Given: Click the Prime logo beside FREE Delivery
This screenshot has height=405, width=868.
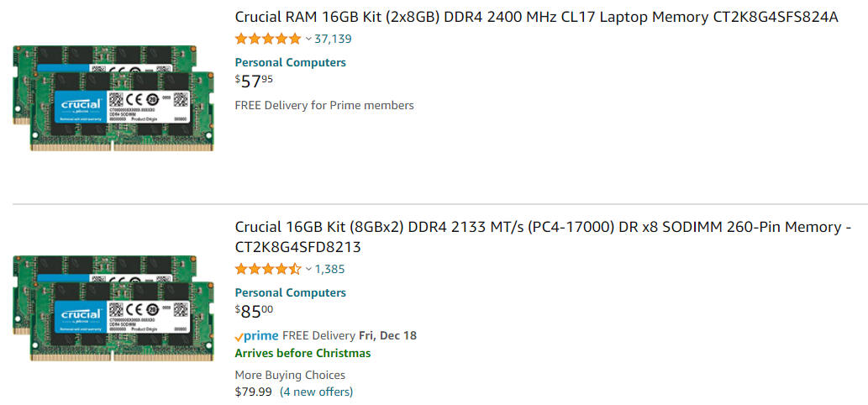Looking at the screenshot, I should coord(256,336).
